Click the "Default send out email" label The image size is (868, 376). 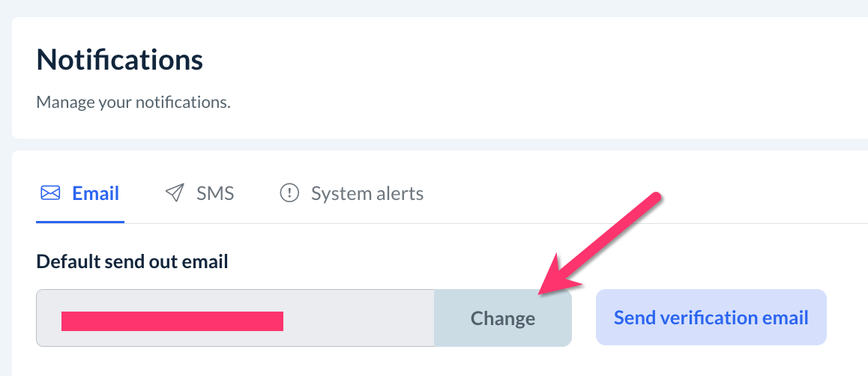(x=132, y=261)
